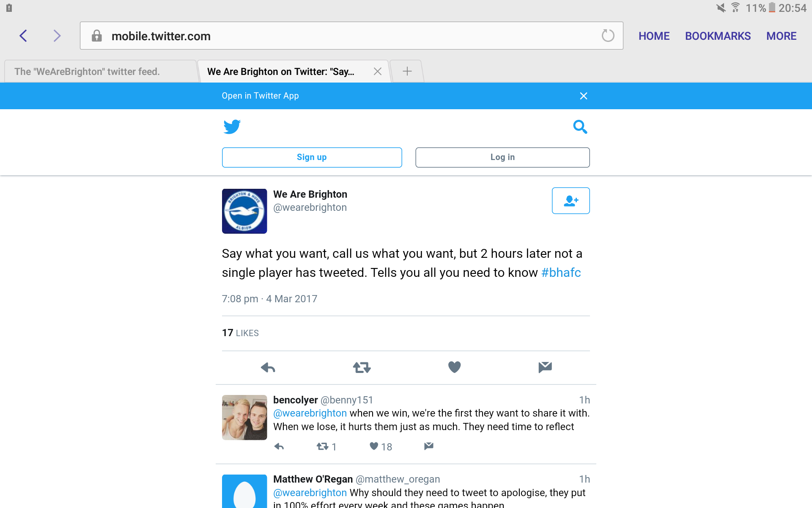Screen dimensions: 812x508
Task: Click the address bar showing mobile.twitter.com
Action: [351, 36]
